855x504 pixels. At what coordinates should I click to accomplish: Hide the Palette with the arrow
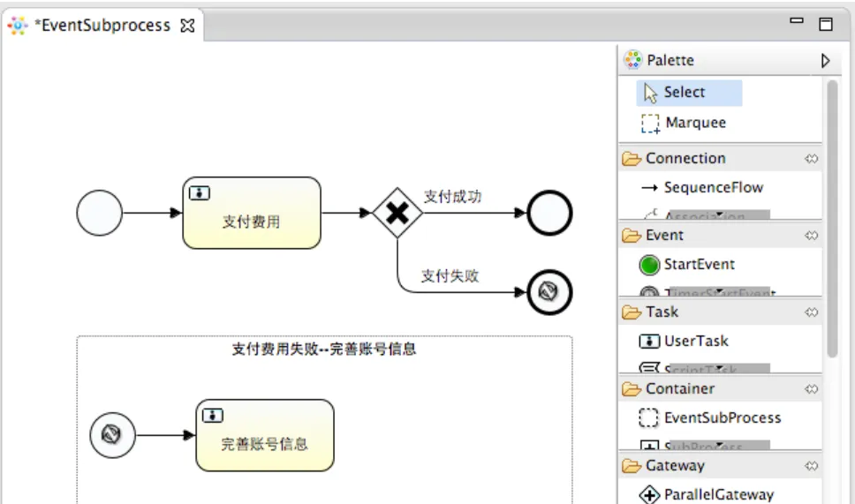(x=826, y=61)
